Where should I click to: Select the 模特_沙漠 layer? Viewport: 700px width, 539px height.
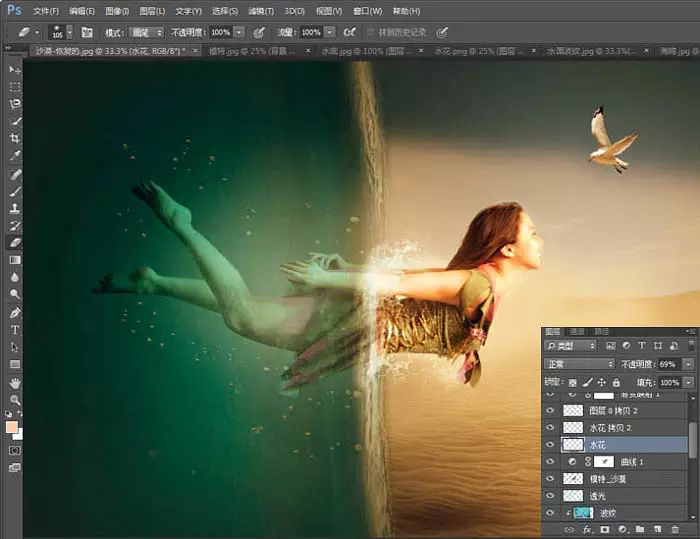(610, 479)
